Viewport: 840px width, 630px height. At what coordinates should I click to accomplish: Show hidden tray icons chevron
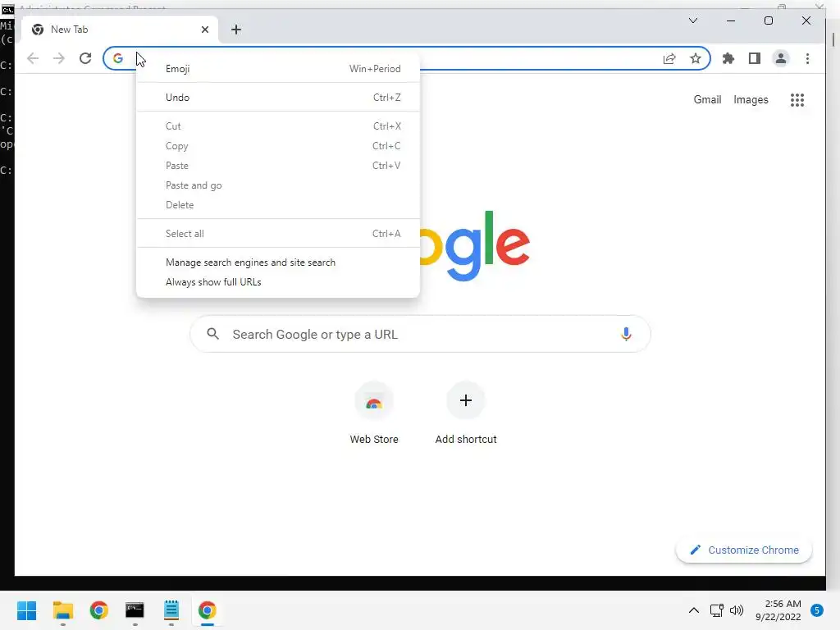[693, 610]
